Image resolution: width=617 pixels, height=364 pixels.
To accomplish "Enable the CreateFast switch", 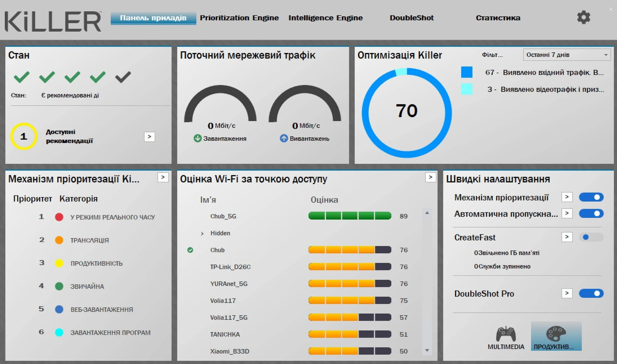I will 591,237.
